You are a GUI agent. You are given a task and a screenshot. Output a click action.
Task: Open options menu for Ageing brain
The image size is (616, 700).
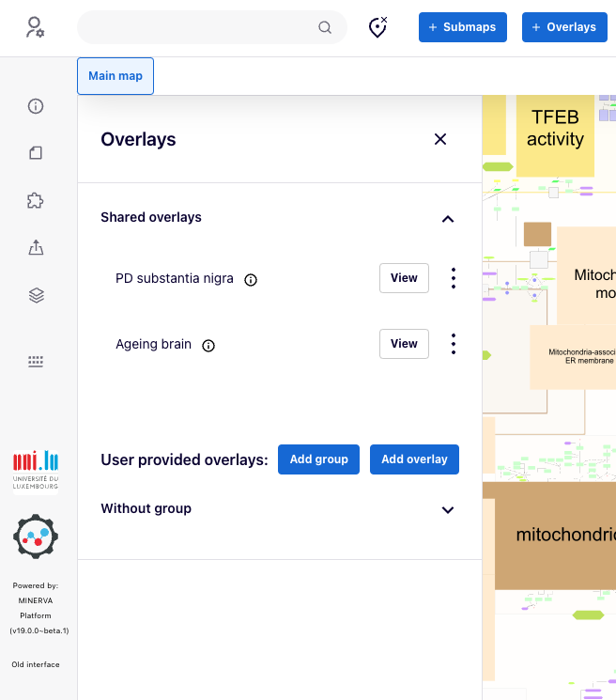coord(454,344)
